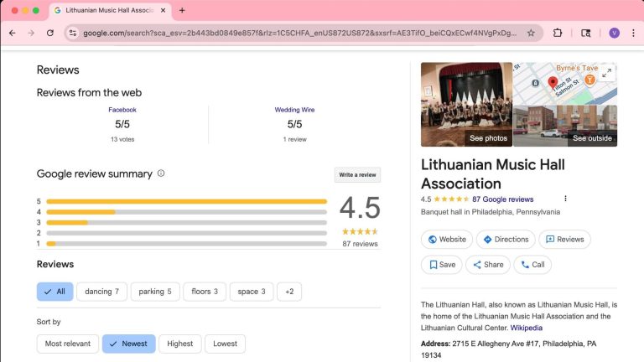Expand the map thumbnail
644x362 pixels.
point(606,73)
